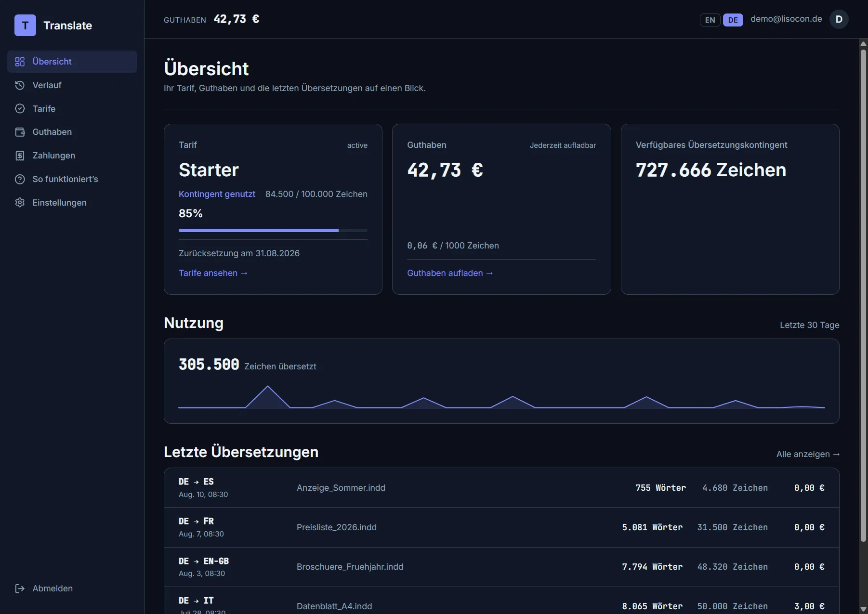Click the 305.500 characters translated figure
Screen dimensions: 868x614
click(209, 365)
